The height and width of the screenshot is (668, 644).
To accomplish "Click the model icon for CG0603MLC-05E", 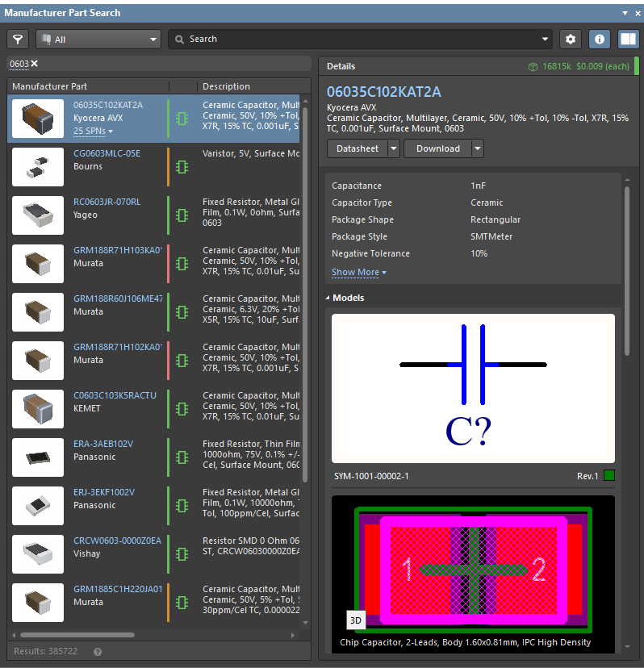I will click(x=182, y=167).
